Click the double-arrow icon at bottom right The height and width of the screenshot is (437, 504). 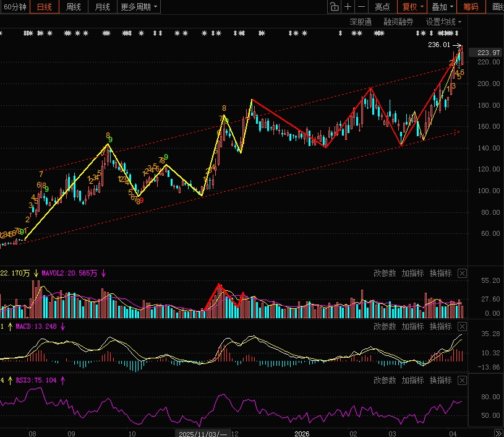pyautogui.click(x=498, y=433)
